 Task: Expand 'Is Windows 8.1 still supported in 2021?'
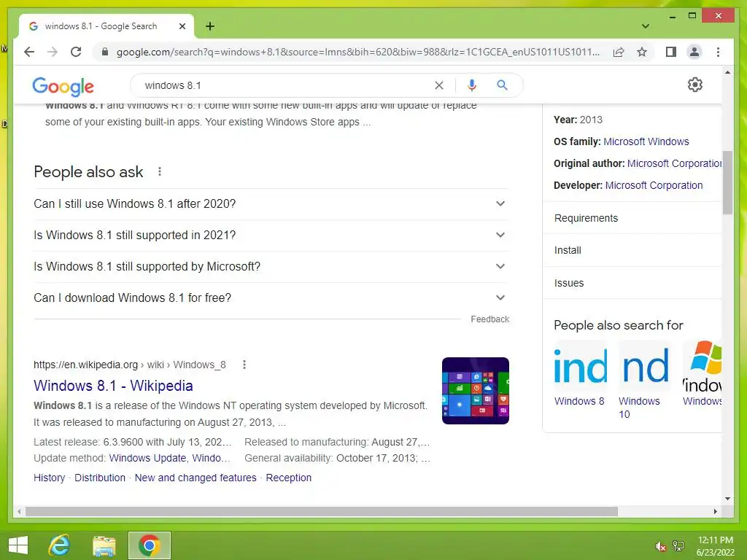tap(271, 236)
